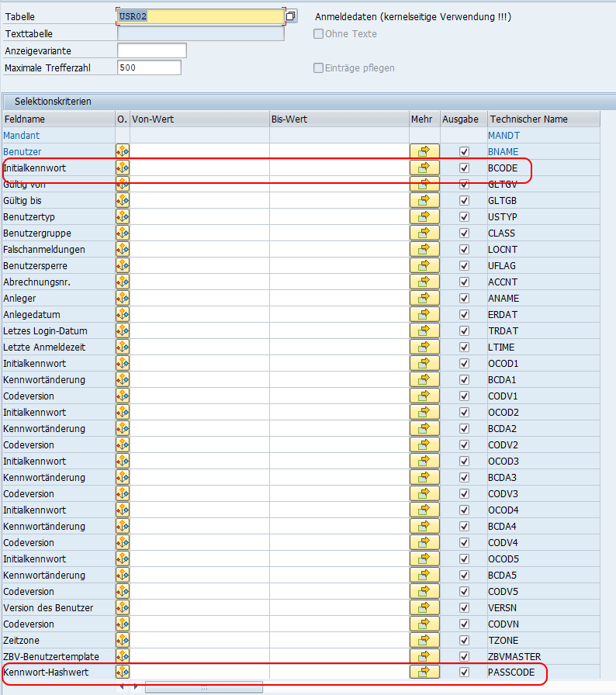Click the Bis-Wert column header
The image size is (616, 695).
coord(339,119)
